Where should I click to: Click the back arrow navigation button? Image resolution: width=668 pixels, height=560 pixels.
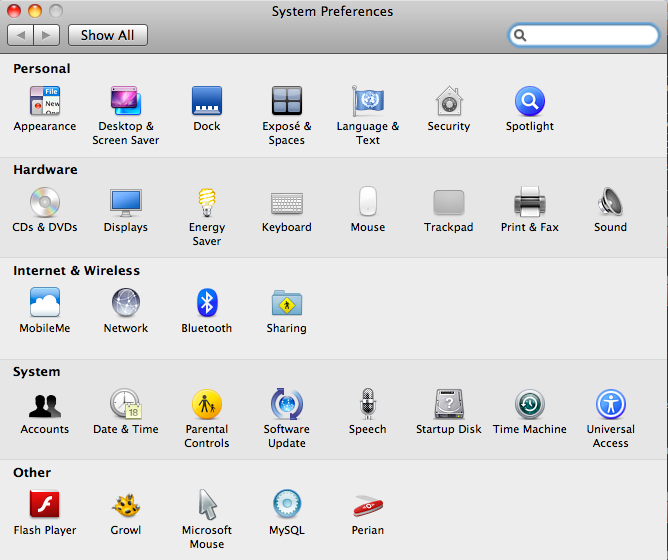(x=21, y=35)
